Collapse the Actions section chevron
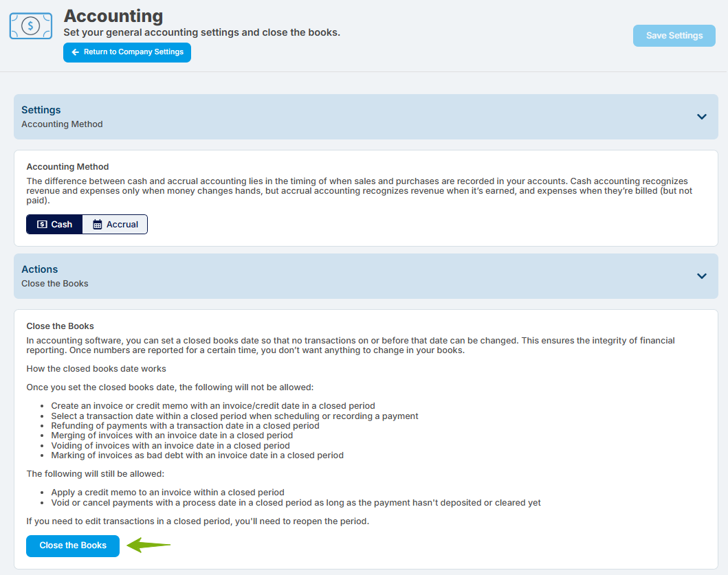Image resolution: width=728 pixels, height=575 pixels. [702, 276]
